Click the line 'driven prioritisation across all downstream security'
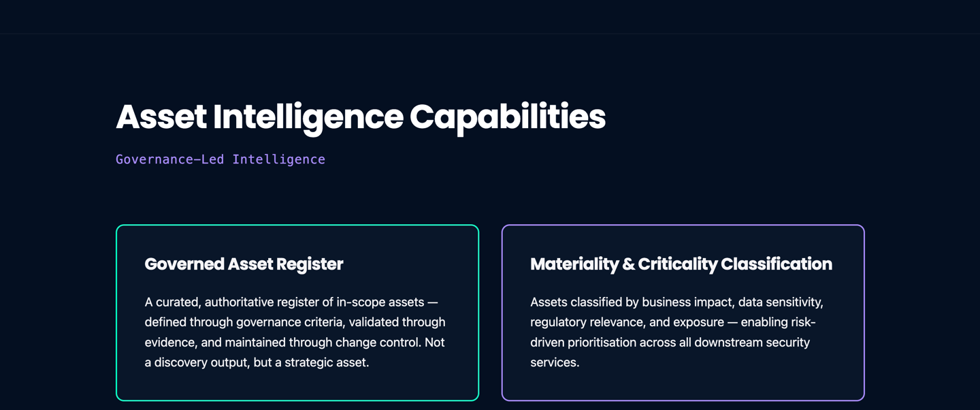The width and height of the screenshot is (980, 410). [670, 343]
